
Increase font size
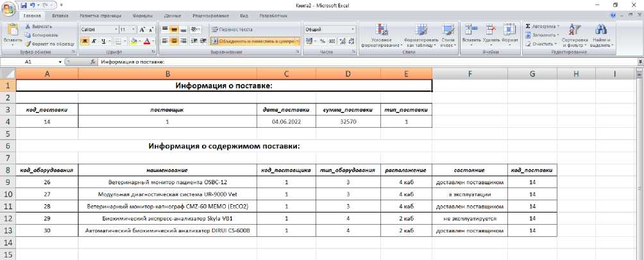coord(142,30)
